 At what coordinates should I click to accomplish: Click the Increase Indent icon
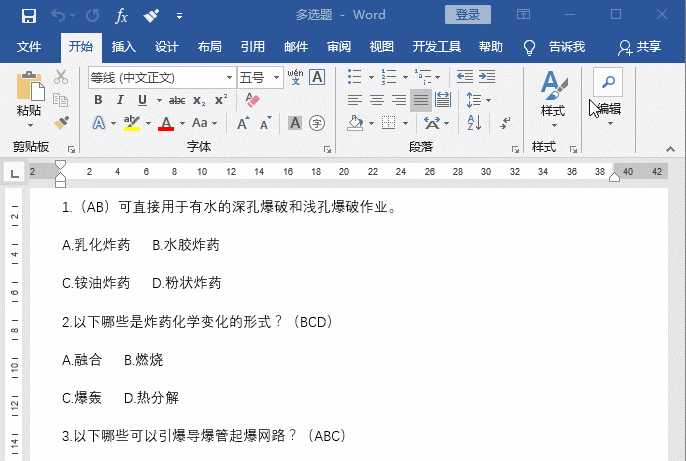pyautogui.click(x=487, y=77)
